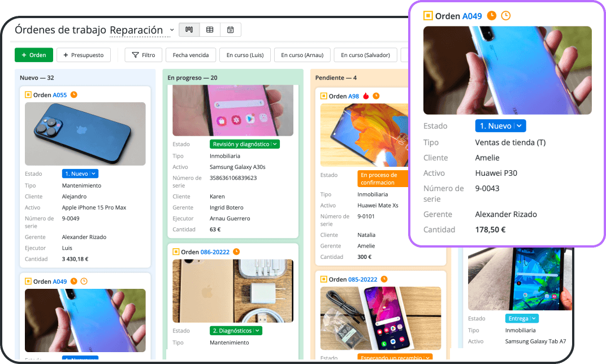606x364 pixels.
Task: Click the order type icon on Orden 086-20222
Action: [x=175, y=252]
